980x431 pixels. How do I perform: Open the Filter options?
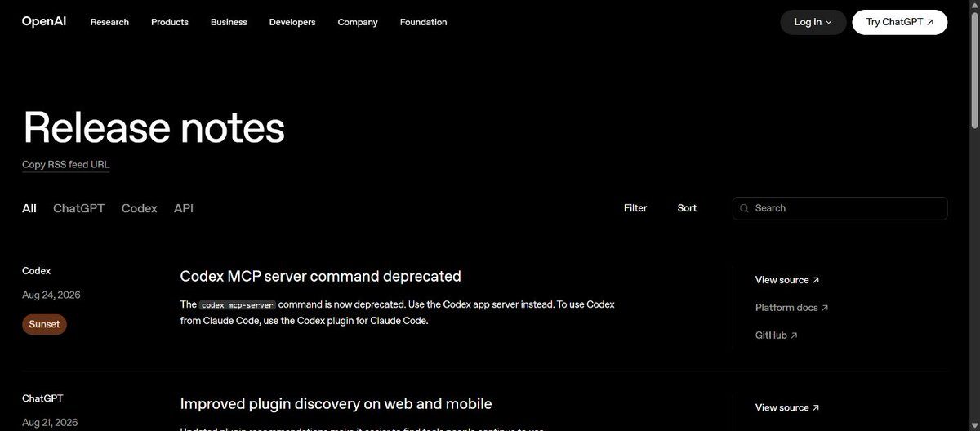[635, 208]
